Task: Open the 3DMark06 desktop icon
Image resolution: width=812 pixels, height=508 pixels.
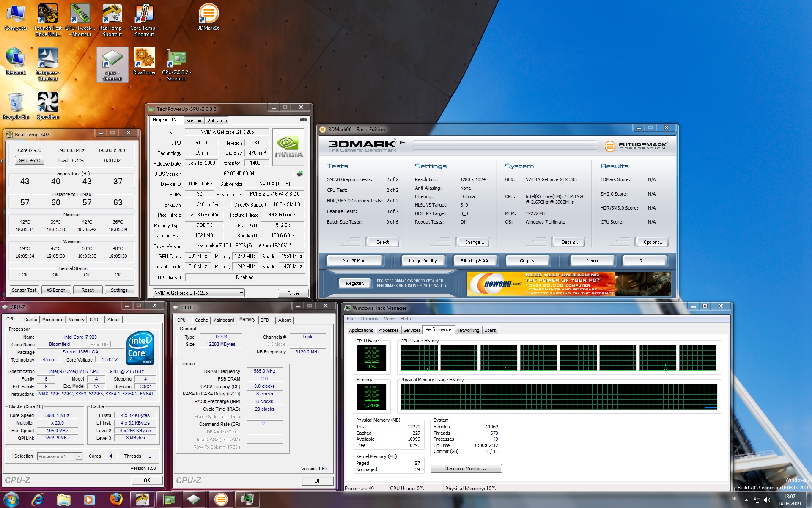Action: (x=208, y=17)
